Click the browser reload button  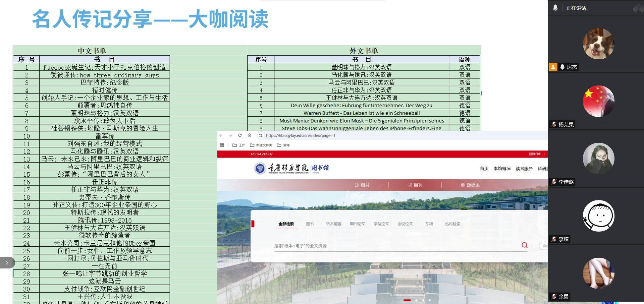click(240, 135)
